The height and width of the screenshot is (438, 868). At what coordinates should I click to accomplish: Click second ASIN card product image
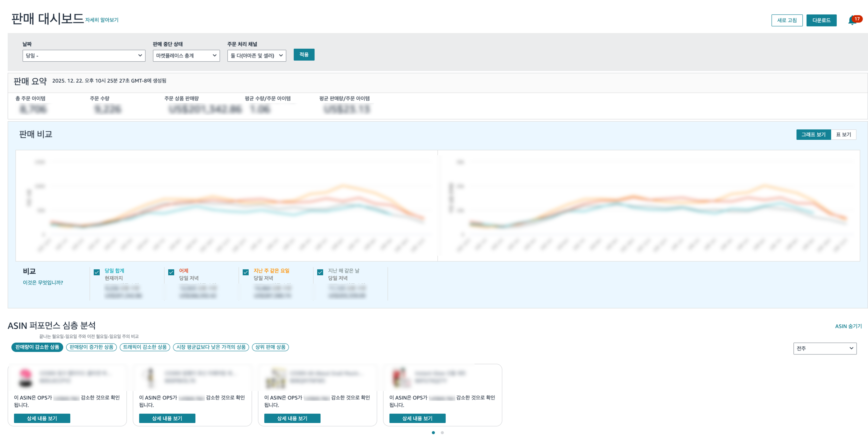pyautogui.click(x=151, y=378)
